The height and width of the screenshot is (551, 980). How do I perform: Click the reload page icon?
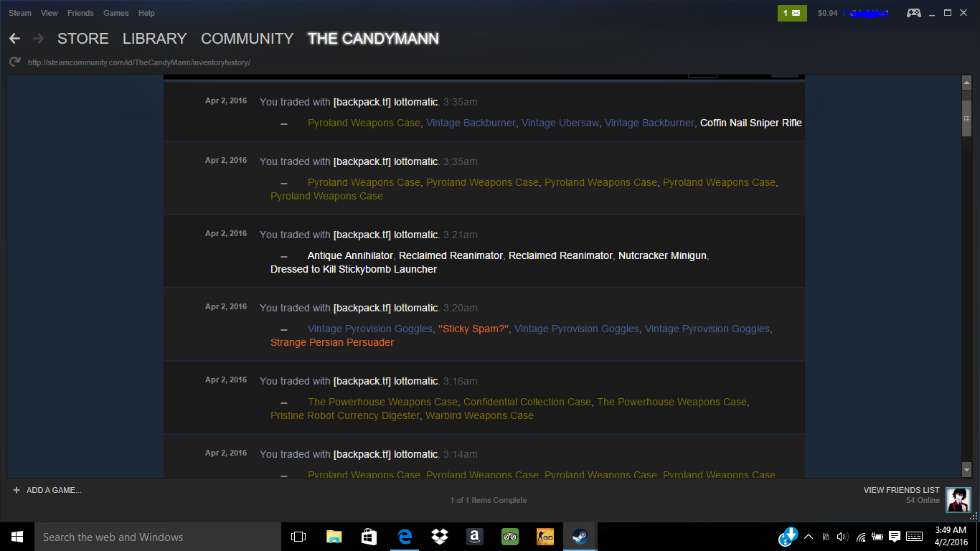(x=14, y=62)
